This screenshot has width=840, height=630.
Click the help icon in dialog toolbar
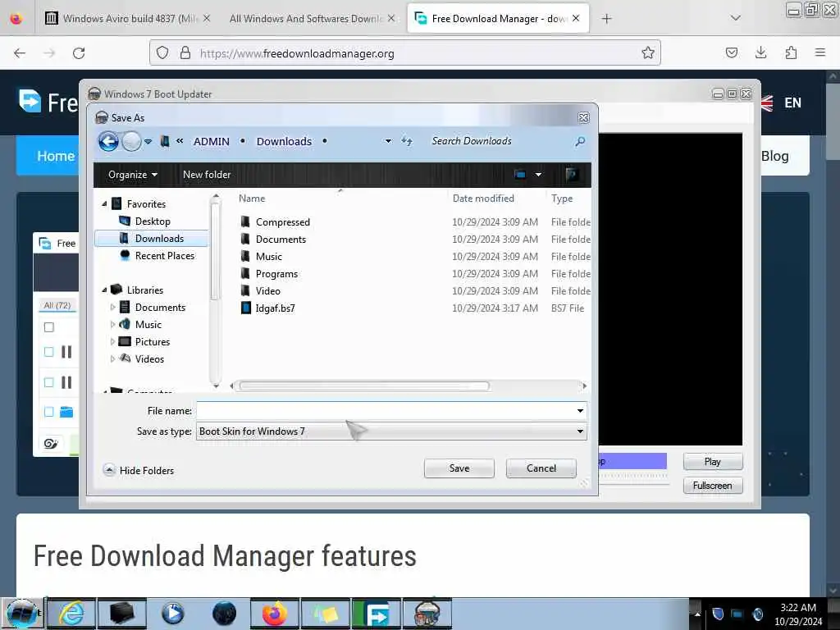(x=572, y=174)
